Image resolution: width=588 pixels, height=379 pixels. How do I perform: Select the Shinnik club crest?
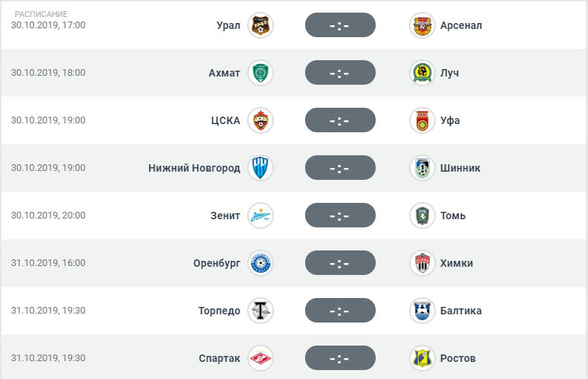[422, 168]
